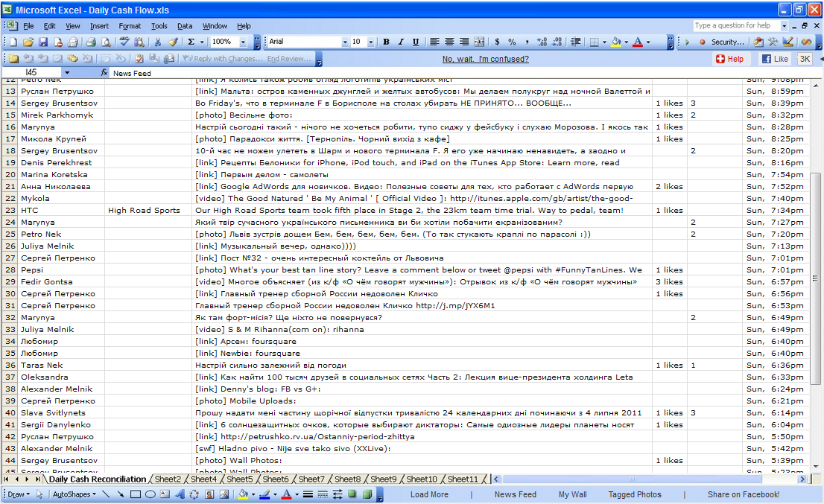Open Print Preview with the magnifier page icon
Screen dimensions: 824x504
click(106, 42)
